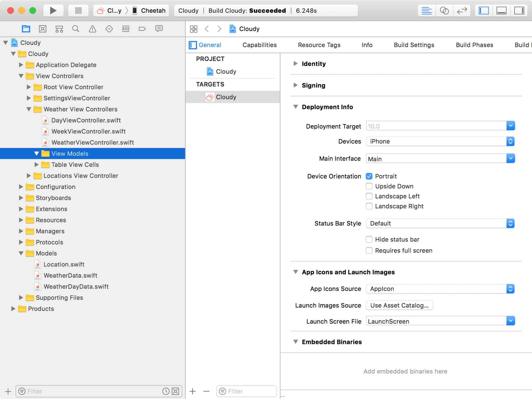Enable Landscape Left orientation

369,196
